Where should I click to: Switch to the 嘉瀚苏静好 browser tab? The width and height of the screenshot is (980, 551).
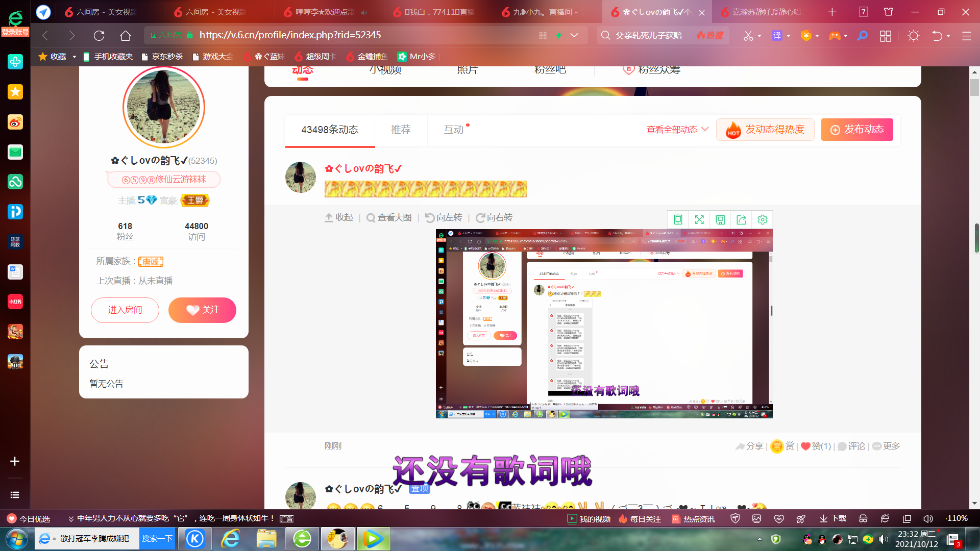point(766,12)
